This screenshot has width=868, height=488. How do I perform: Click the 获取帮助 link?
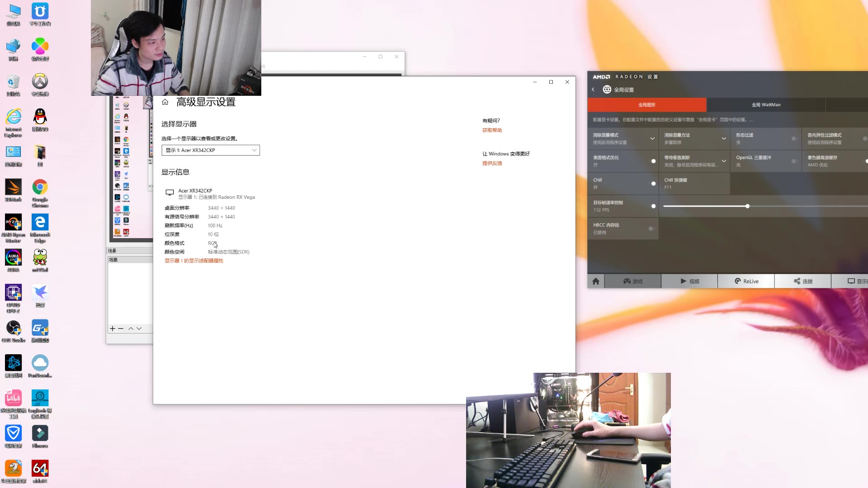pos(492,130)
